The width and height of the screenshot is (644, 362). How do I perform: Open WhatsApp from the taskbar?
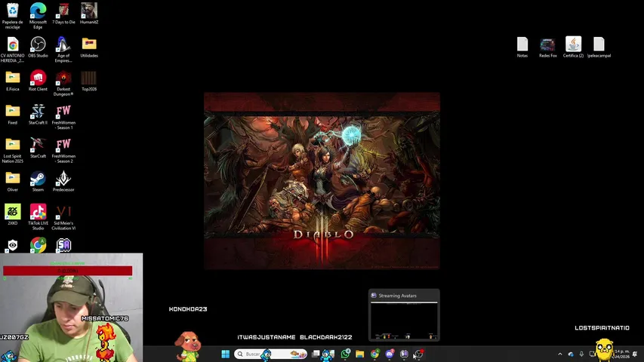click(x=346, y=354)
